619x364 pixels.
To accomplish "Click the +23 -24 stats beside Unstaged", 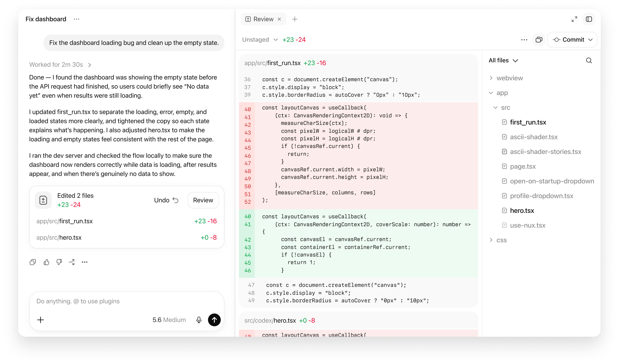I will pos(294,40).
